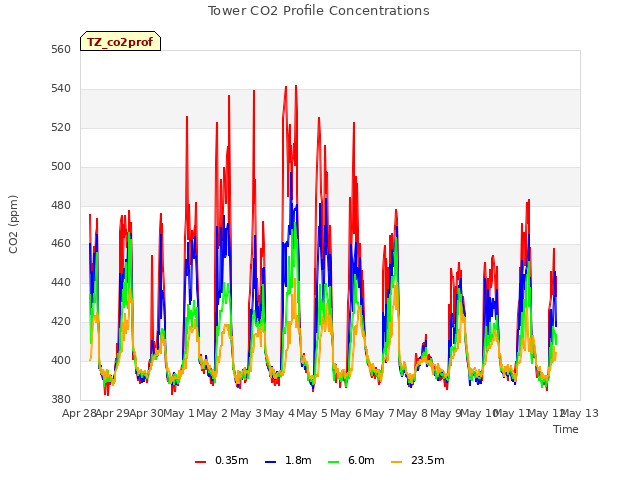Toggle the 1.8m legend entry
Viewport: 640px width, 480px height.
pyautogui.click(x=288, y=460)
